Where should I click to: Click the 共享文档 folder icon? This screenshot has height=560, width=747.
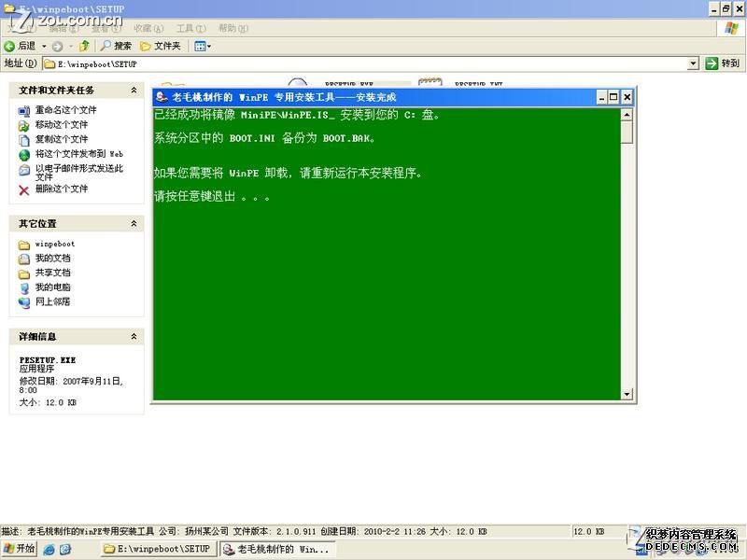[x=24, y=274]
